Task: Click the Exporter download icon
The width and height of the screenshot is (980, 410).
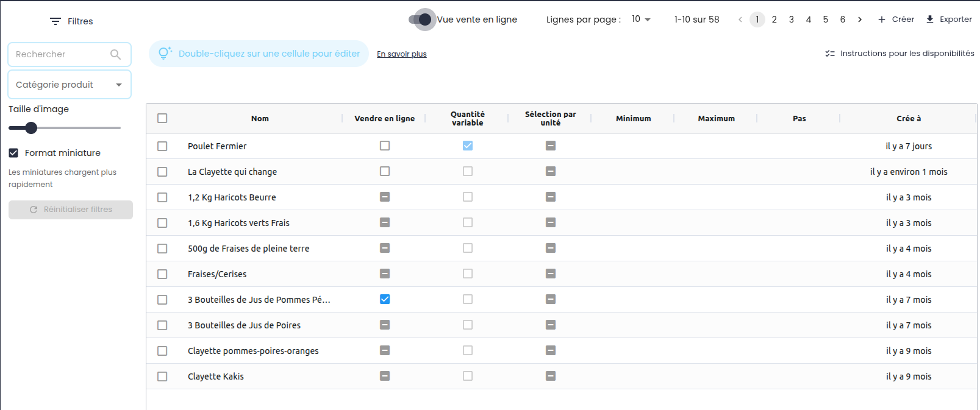Action: tap(930, 19)
